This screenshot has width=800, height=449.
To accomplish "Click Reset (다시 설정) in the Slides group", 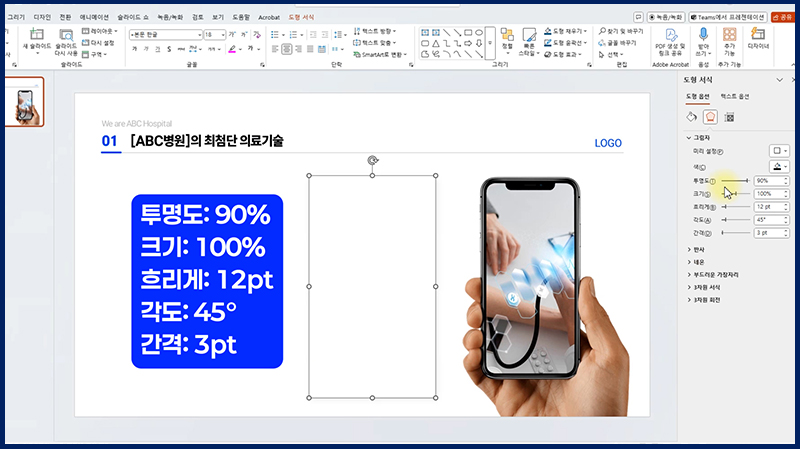I will (98, 43).
